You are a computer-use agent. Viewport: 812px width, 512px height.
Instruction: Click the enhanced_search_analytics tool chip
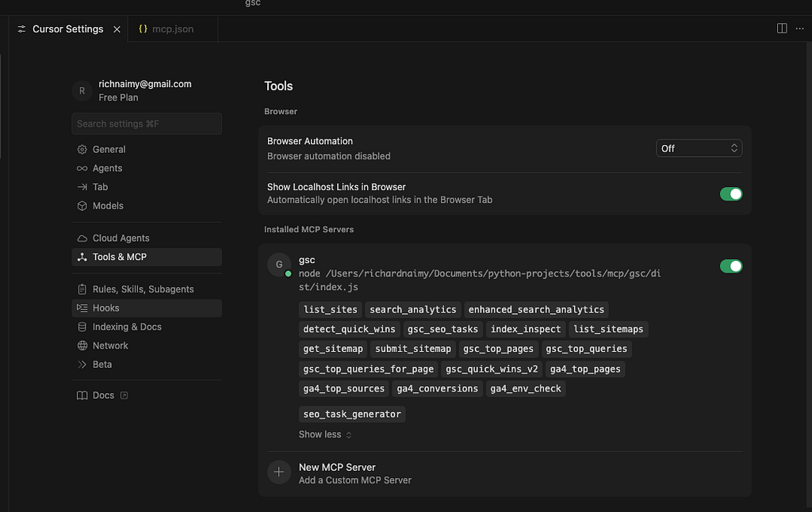[x=536, y=310]
